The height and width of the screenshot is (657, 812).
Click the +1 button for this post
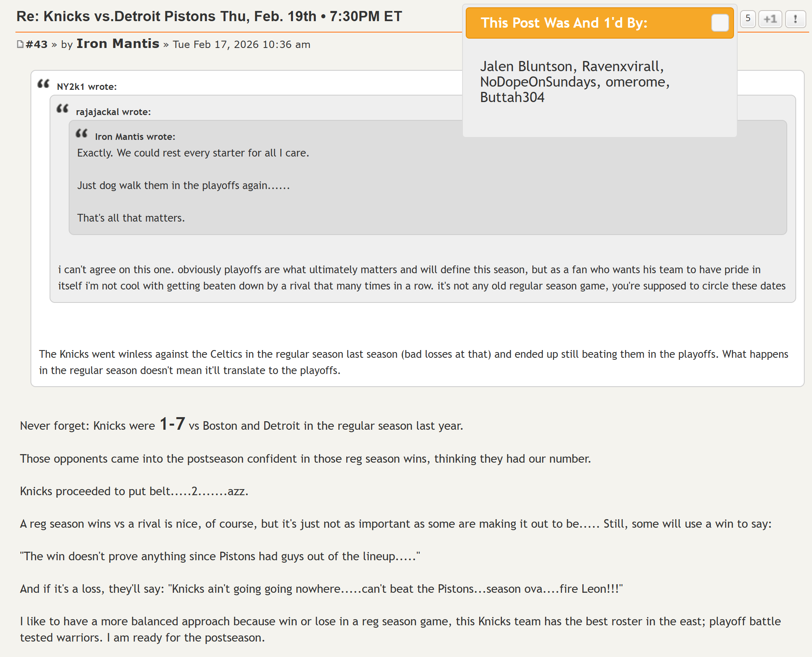[770, 19]
